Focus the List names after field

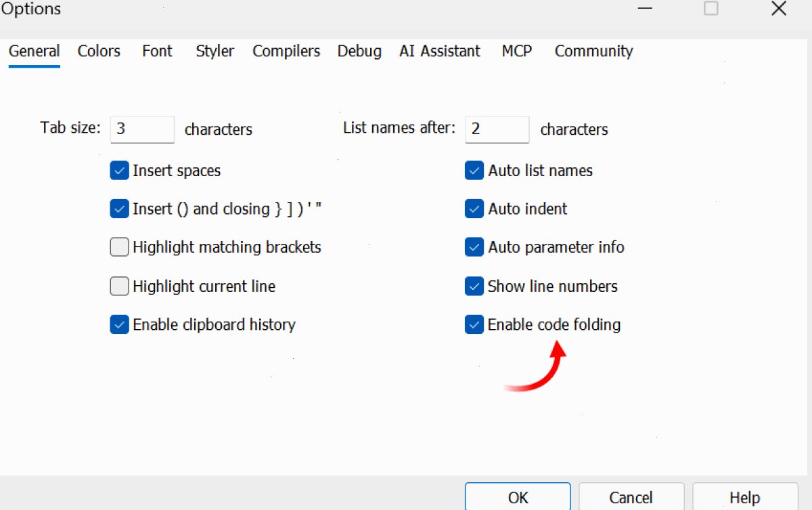[x=497, y=129]
